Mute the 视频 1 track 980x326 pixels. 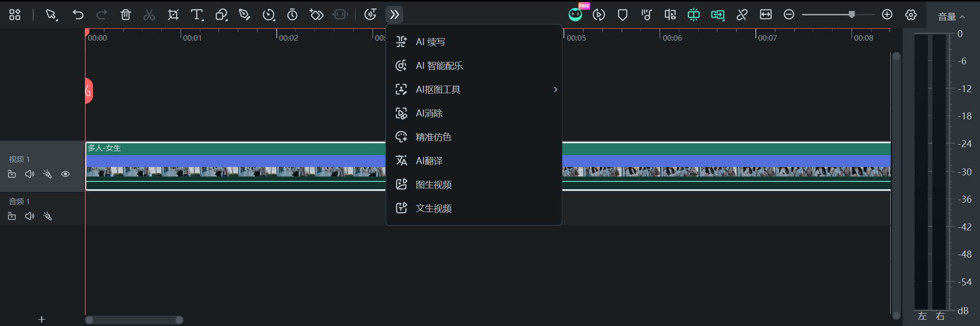[x=30, y=174]
